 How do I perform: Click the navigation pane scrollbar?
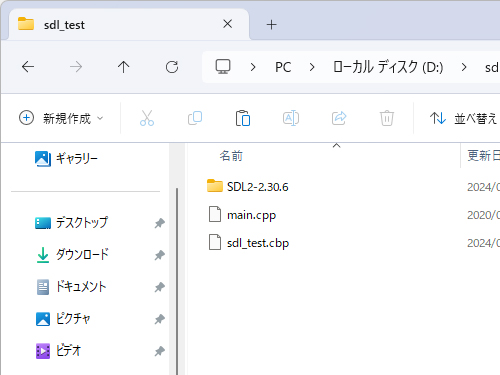point(177,281)
